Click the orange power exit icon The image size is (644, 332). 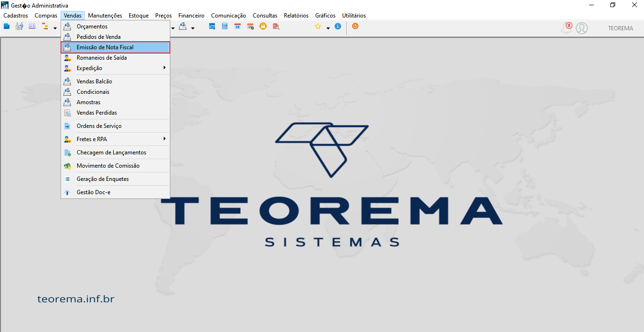tap(355, 27)
